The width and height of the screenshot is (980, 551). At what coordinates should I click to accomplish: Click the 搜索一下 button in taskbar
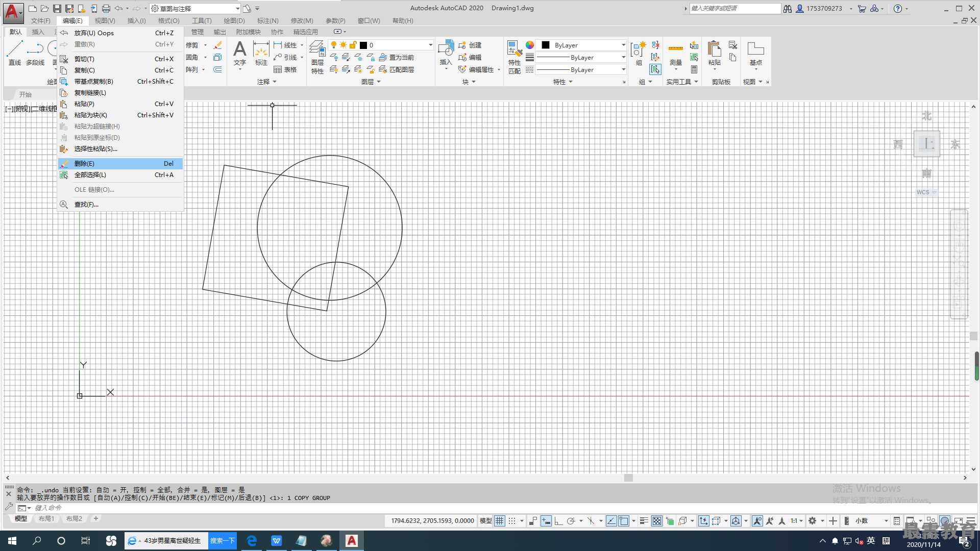pos(223,541)
